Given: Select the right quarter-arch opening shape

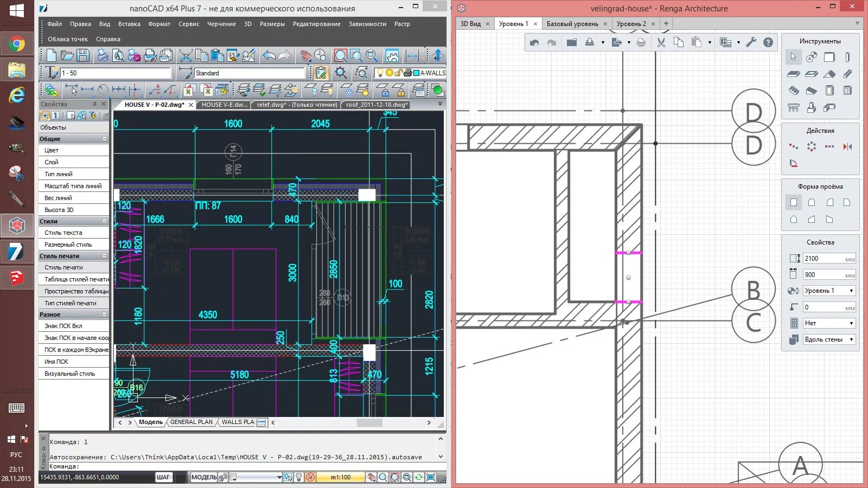Looking at the screenshot, I should (x=847, y=203).
